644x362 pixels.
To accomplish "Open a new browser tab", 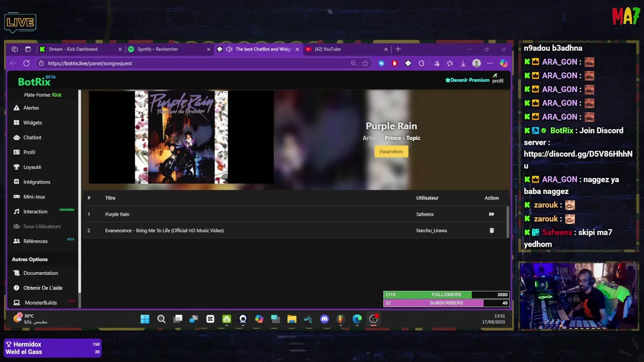I will 398,49.
